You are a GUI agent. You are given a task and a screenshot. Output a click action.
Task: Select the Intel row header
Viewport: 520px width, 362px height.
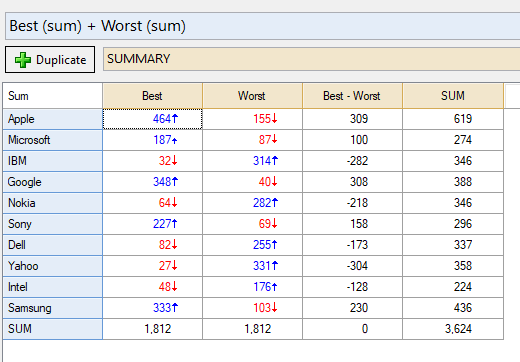pyautogui.click(x=53, y=287)
